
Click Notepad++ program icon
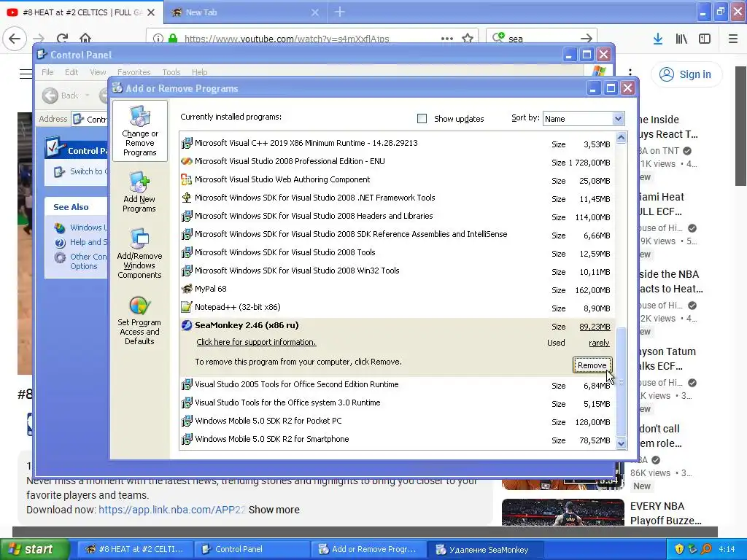pyautogui.click(x=187, y=307)
